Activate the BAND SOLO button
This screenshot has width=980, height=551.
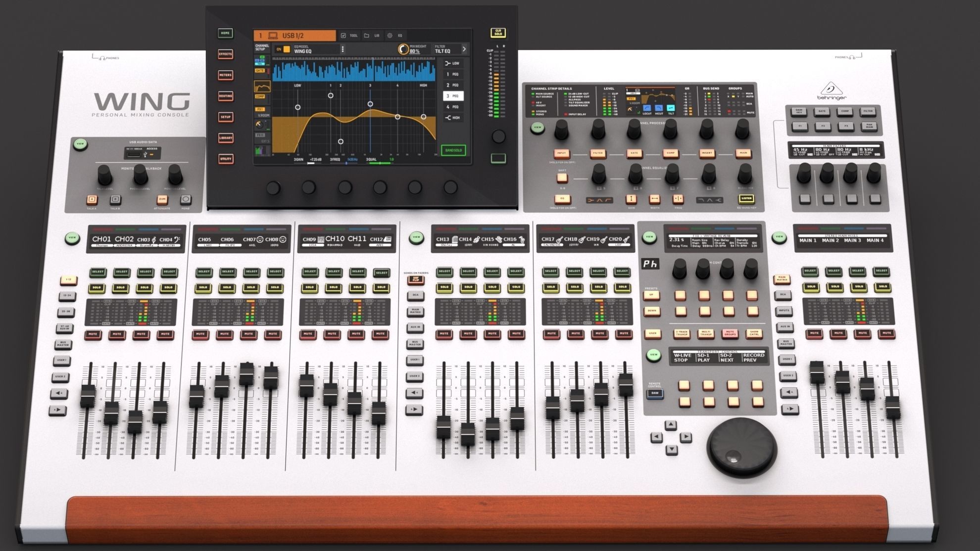click(x=453, y=150)
